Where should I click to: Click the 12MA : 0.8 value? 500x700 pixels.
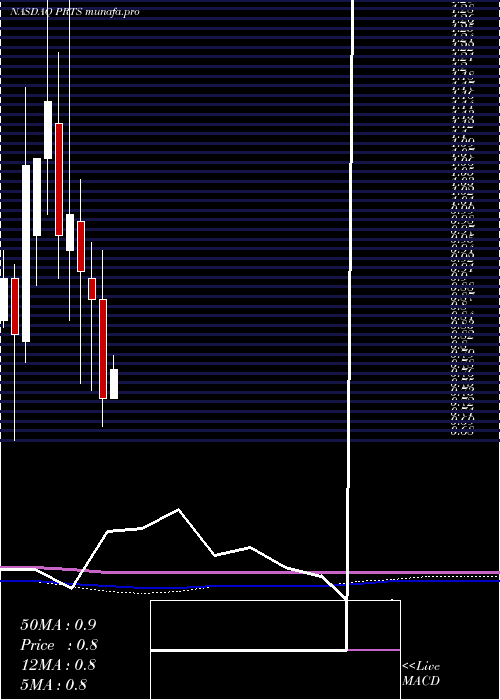pyautogui.click(x=58, y=665)
